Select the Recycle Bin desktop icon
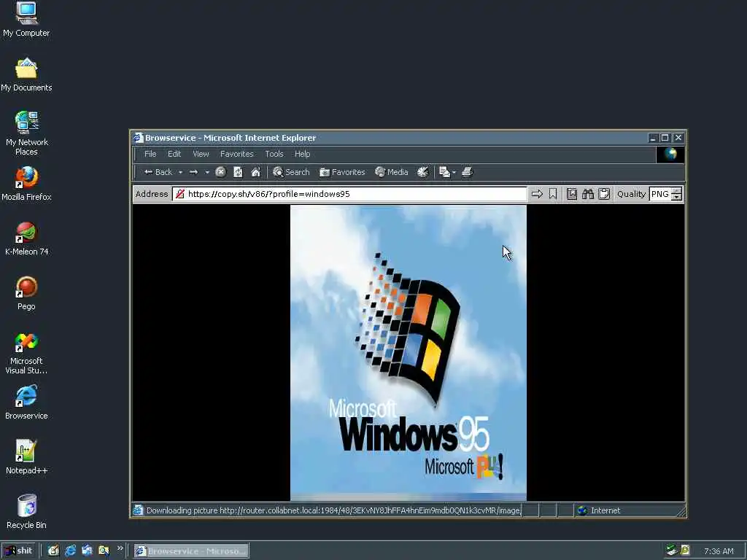The height and width of the screenshot is (560, 747). point(26,512)
